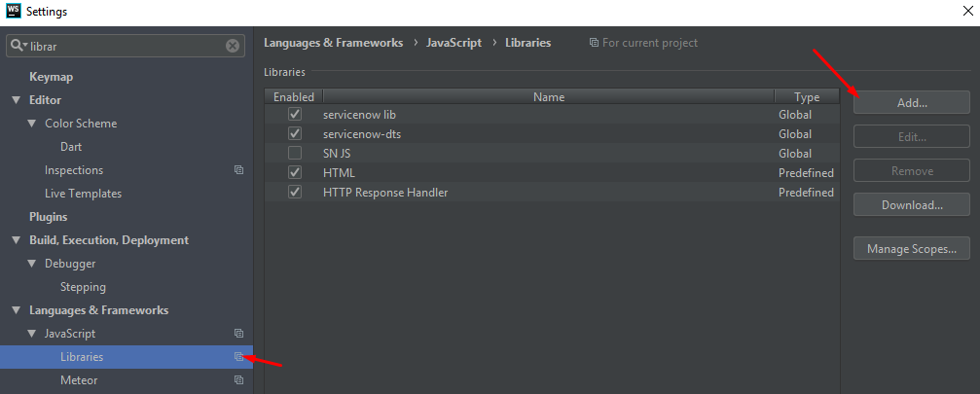Open the Keymap settings page
980x394 pixels.
(51, 77)
